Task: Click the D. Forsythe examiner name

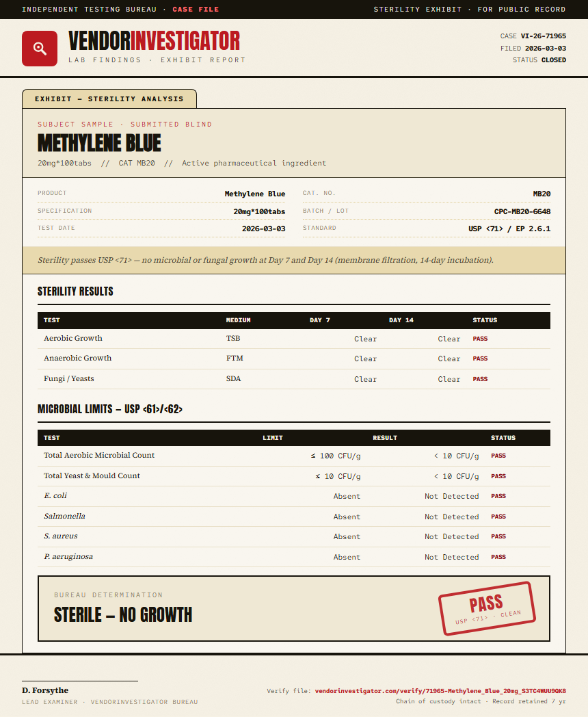Action: pyautogui.click(x=45, y=690)
